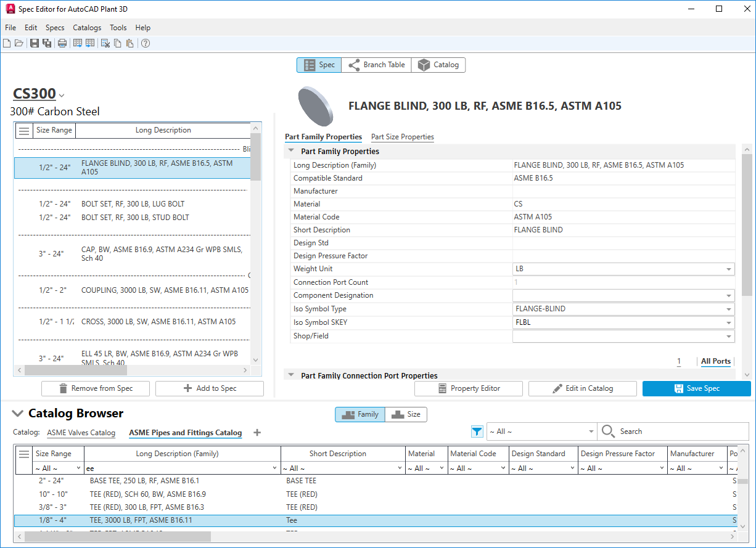Screen dimensions: 756x548
Task: Click the Save floppy disk icon
Action: (35, 43)
